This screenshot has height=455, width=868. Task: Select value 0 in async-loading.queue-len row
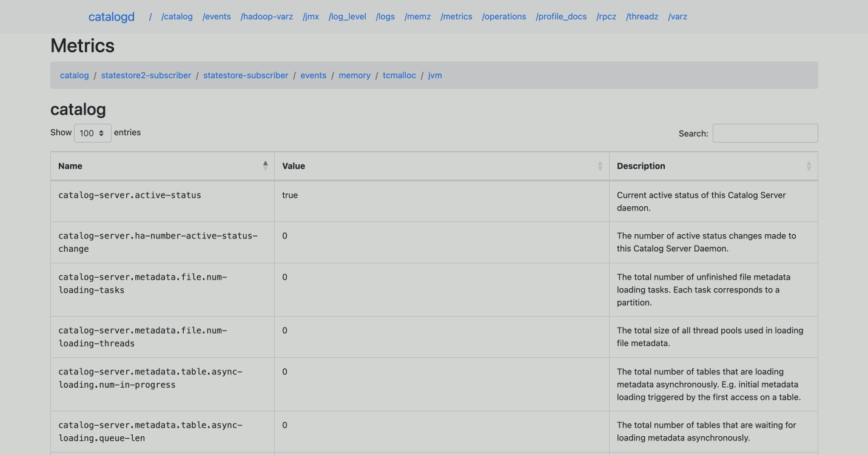(x=284, y=425)
